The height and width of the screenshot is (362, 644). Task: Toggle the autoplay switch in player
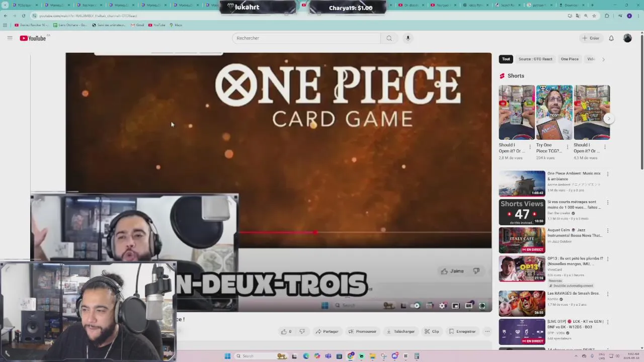point(416,306)
